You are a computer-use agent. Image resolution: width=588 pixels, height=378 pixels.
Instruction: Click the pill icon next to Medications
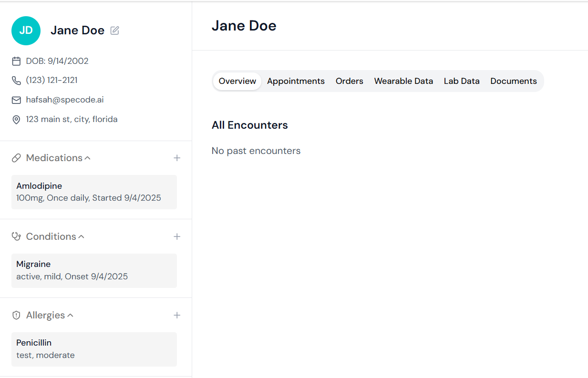click(16, 158)
